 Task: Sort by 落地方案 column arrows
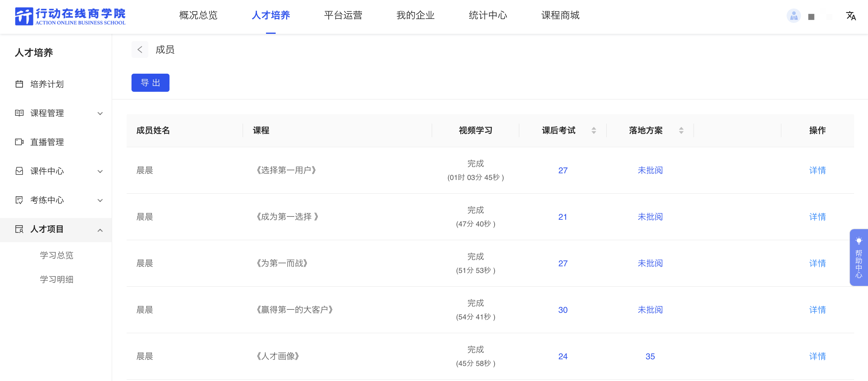tap(681, 130)
